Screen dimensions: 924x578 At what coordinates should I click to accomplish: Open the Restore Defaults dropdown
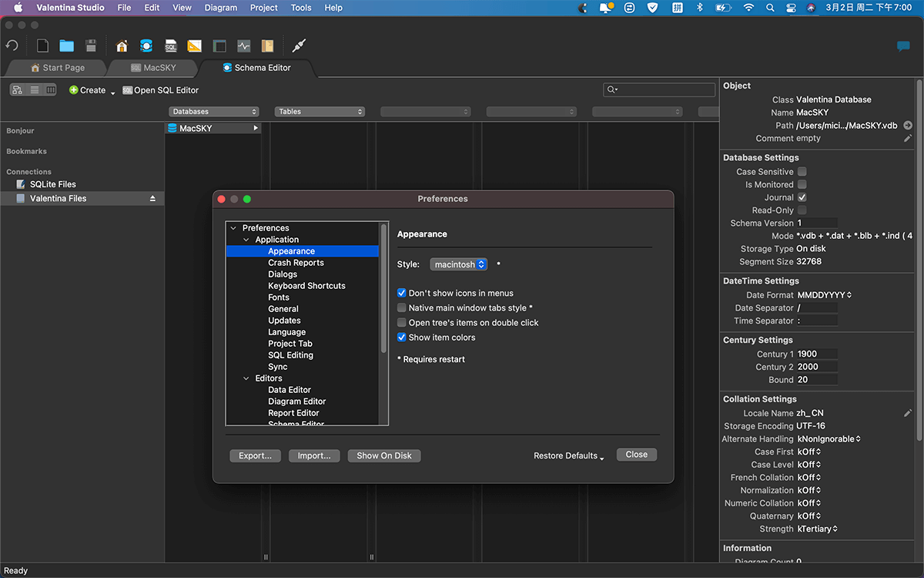point(569,456)
